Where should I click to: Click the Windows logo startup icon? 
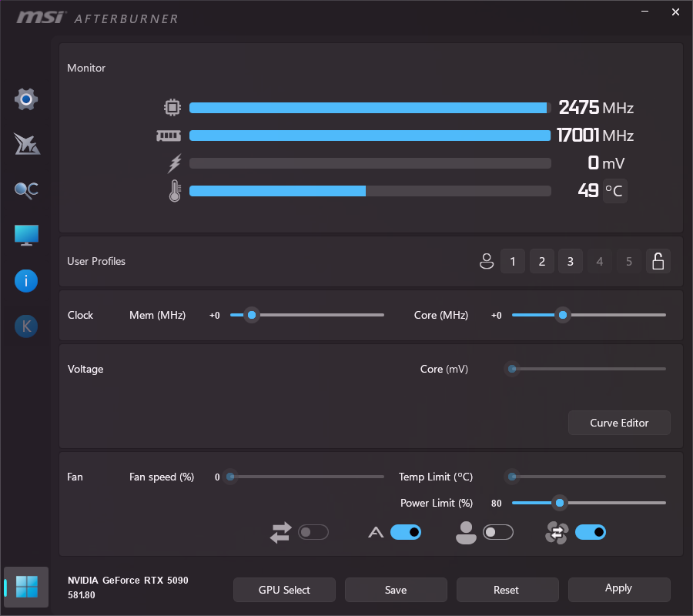pos(26,587)
